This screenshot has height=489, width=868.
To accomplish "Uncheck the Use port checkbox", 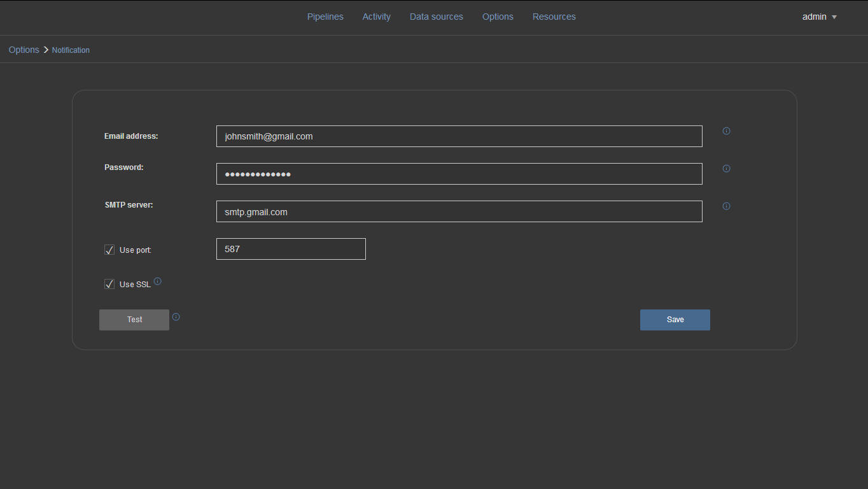I will tap(109, 250).
